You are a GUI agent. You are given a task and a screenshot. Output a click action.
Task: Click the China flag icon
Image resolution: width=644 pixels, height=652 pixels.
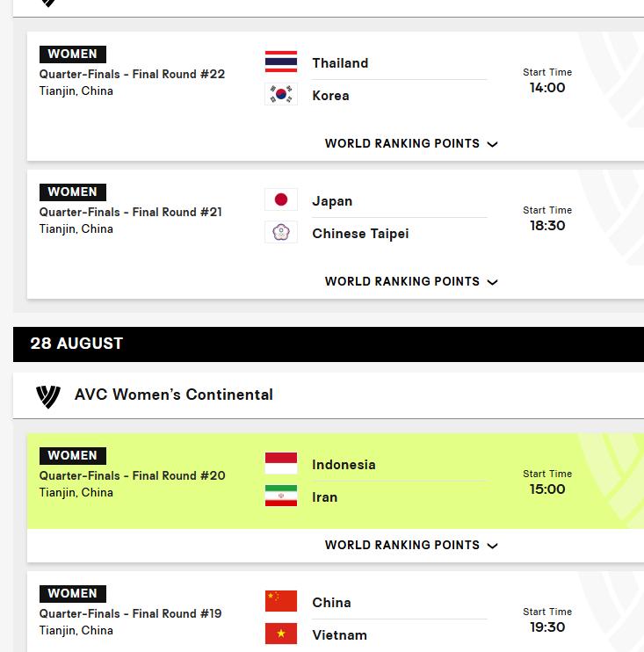[281, 601]
